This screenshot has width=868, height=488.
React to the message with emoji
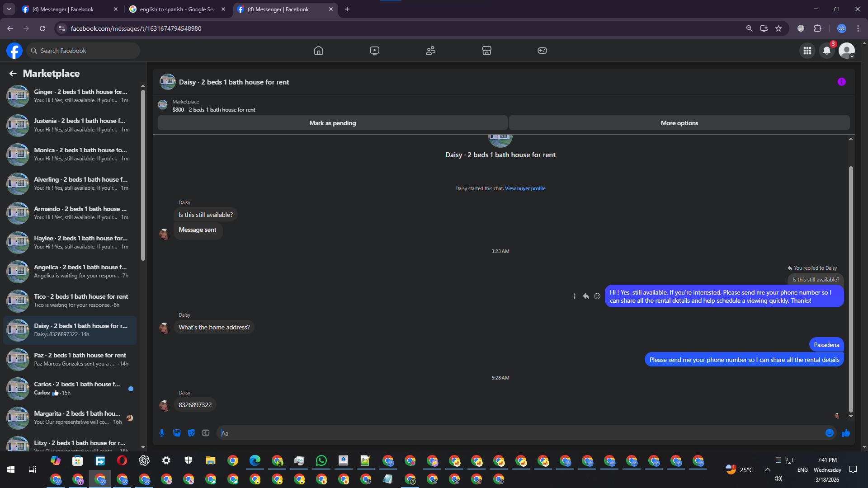click(x=597, y=296)
